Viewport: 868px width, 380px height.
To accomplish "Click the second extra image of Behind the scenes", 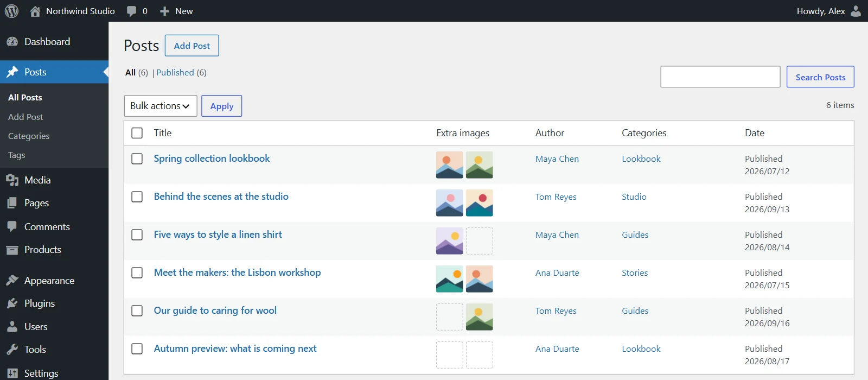I will coord(480,203).
